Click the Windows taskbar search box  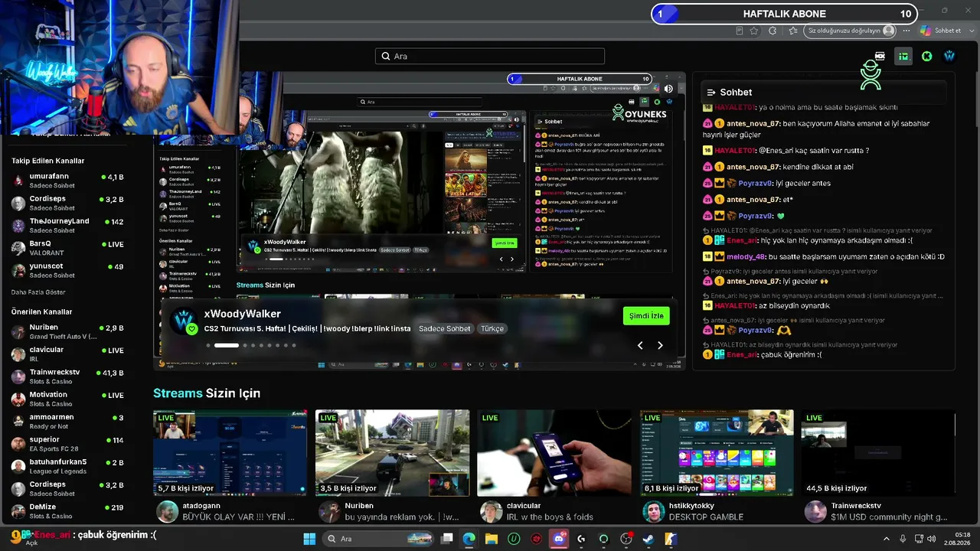[377, 539]
